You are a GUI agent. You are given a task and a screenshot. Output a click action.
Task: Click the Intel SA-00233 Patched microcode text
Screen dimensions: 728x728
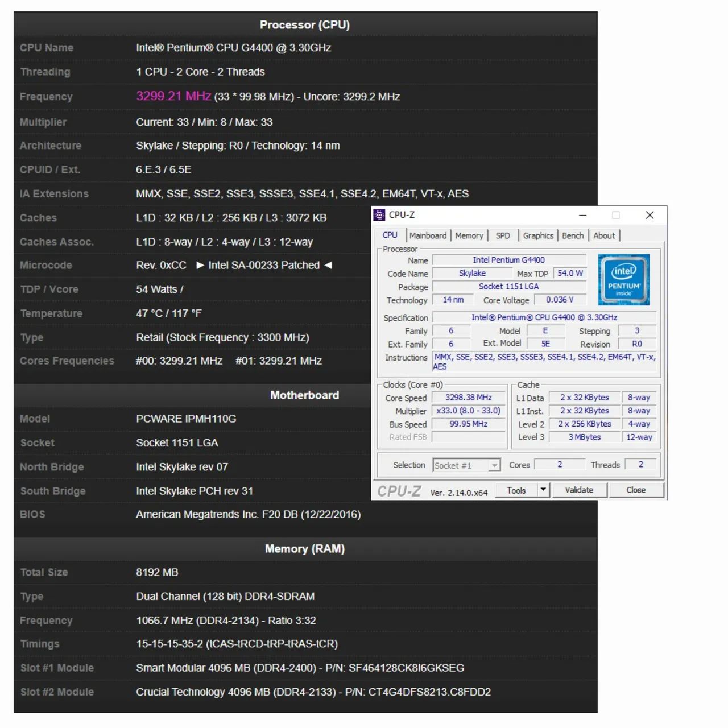coord(264,265)
